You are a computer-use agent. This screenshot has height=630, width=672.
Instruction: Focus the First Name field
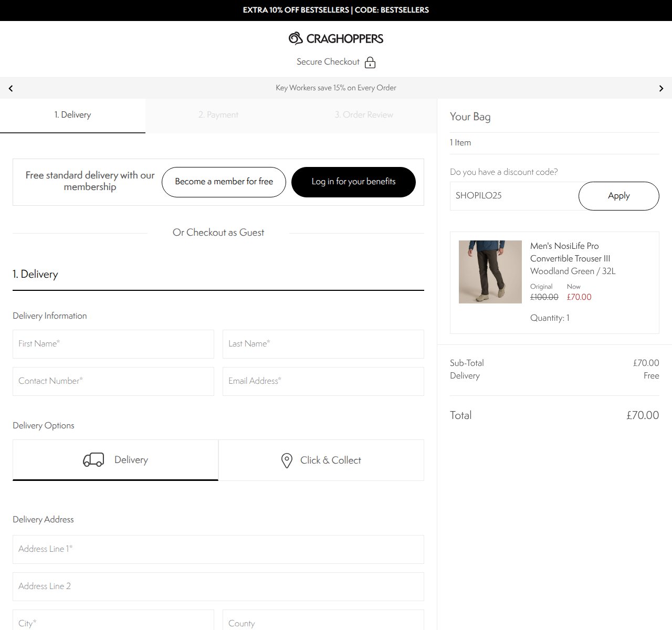pyautogui.click(x=113, y=344)
